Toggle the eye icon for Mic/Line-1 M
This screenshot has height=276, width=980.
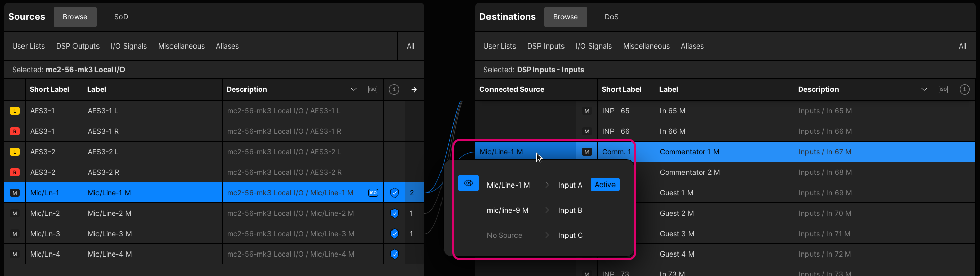click(x=468, y=183)
